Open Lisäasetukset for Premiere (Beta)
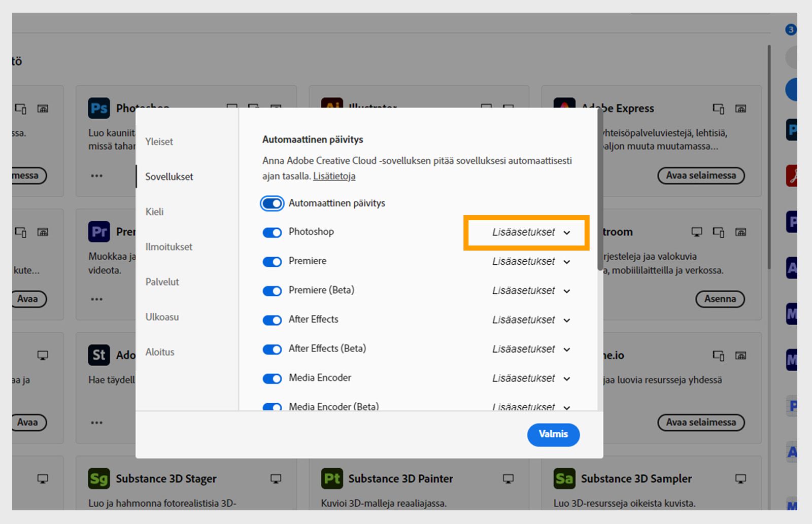The height and width of the screenshot is (524, 812). (531, 291)
